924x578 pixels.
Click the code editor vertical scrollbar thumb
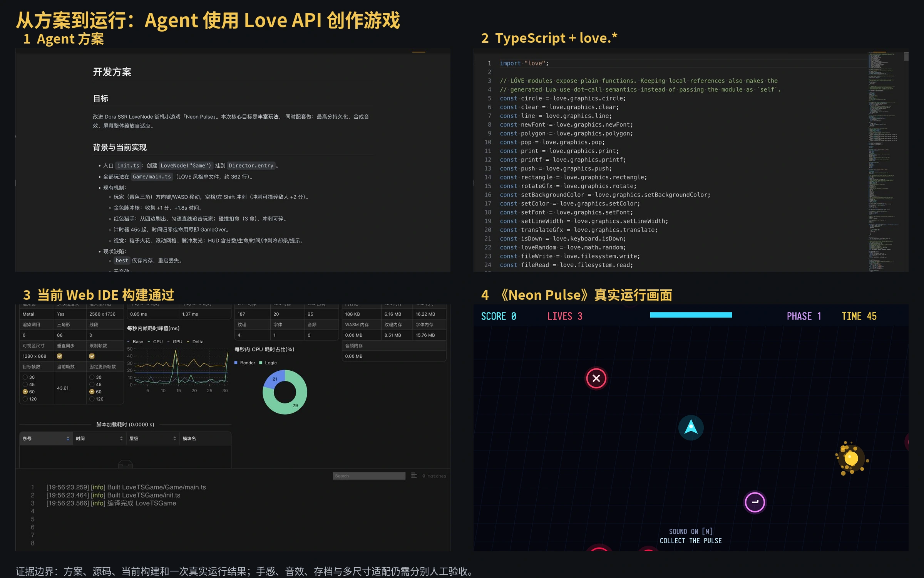(x=906, y=57)
